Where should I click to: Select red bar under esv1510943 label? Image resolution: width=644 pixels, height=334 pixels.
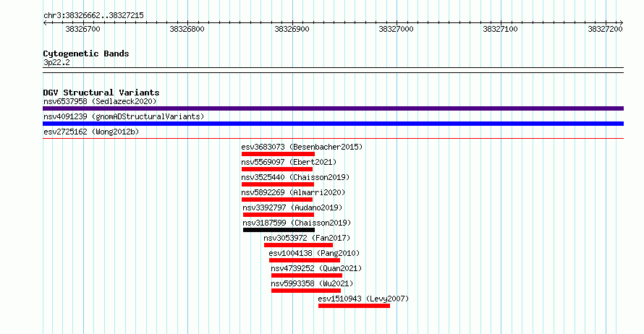(x=354, y=306)
